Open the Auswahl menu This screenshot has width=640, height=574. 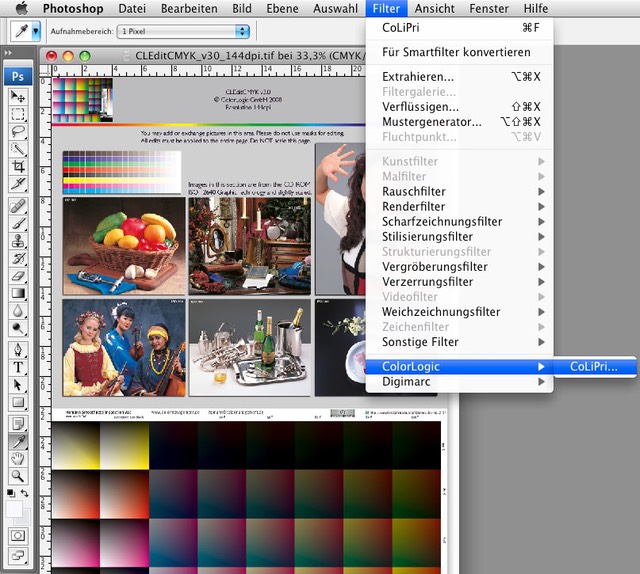click(335, 8)
